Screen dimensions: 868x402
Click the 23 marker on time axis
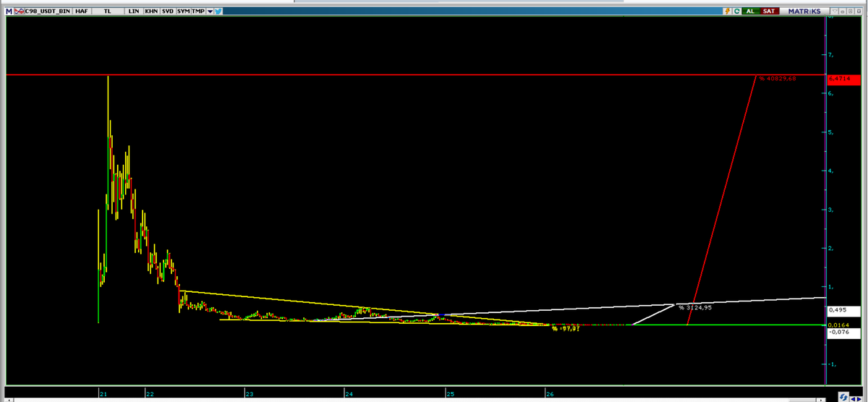tap(250, 394)
